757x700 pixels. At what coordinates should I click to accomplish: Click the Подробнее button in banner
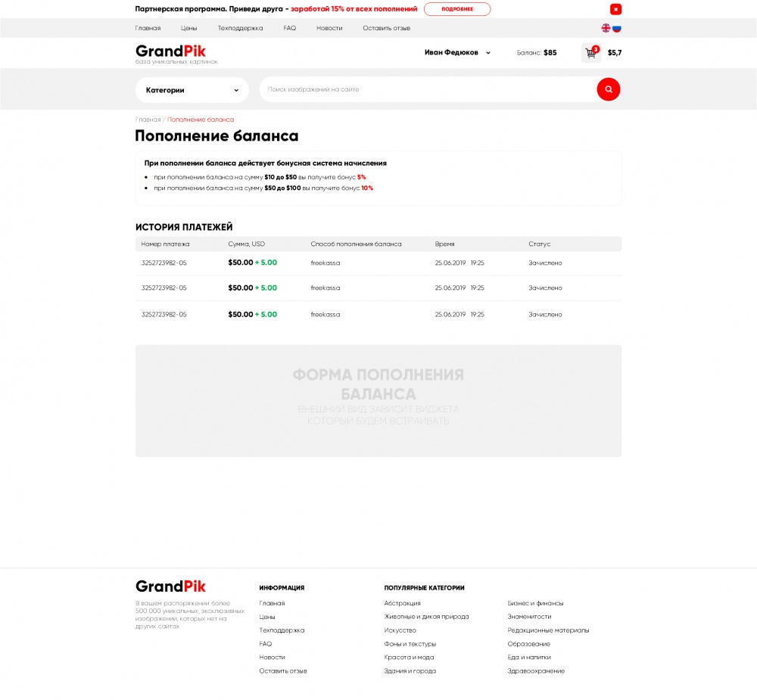point(456,9)
